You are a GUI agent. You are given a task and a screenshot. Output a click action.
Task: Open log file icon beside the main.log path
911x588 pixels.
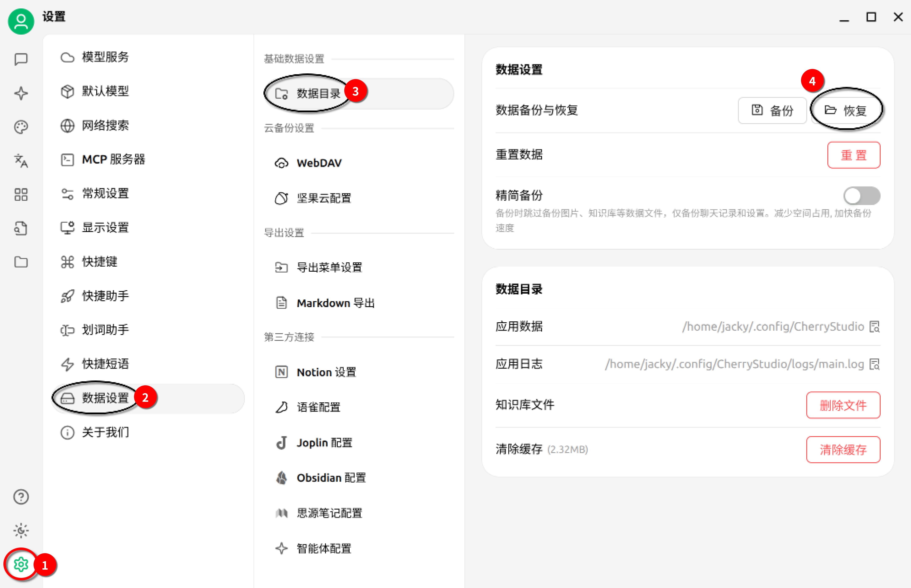[875, 364]
